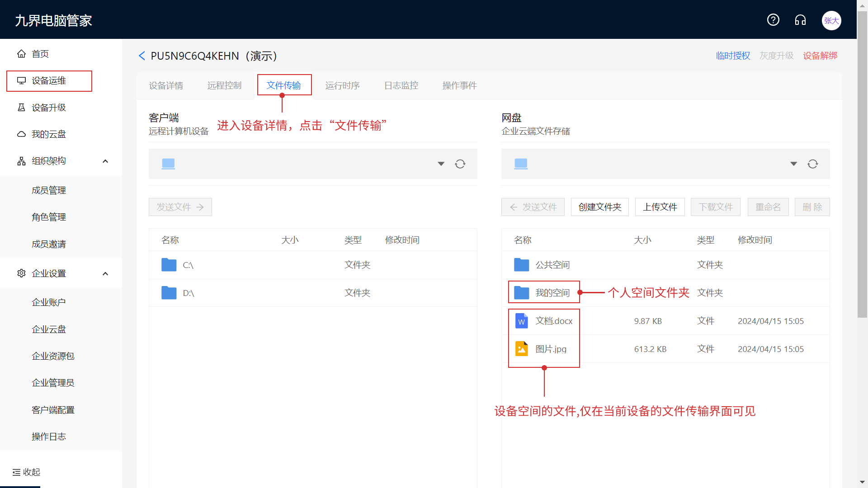Viewport: 868px width, 488px height.
Task: Click the 创建文件夹 button
Action: (x=600, y=207)
